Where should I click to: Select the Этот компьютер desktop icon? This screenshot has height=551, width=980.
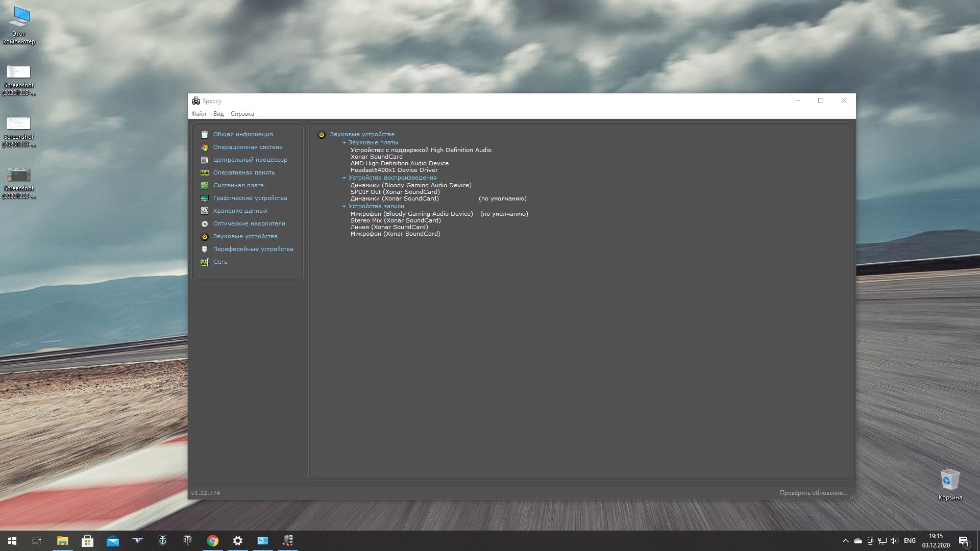tap(19, 26)
